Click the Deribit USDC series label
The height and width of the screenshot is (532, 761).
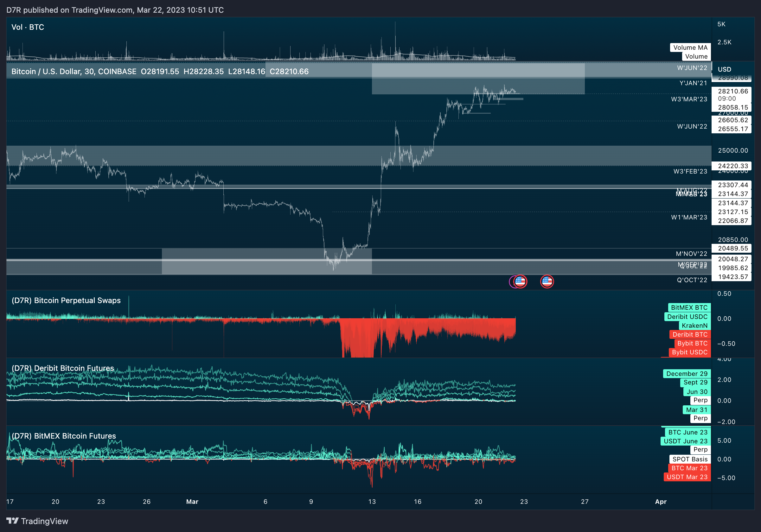tap(687, 317)
